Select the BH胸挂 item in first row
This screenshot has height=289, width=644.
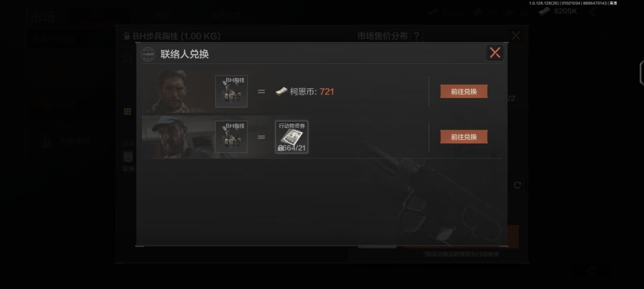tap(231, 91)
